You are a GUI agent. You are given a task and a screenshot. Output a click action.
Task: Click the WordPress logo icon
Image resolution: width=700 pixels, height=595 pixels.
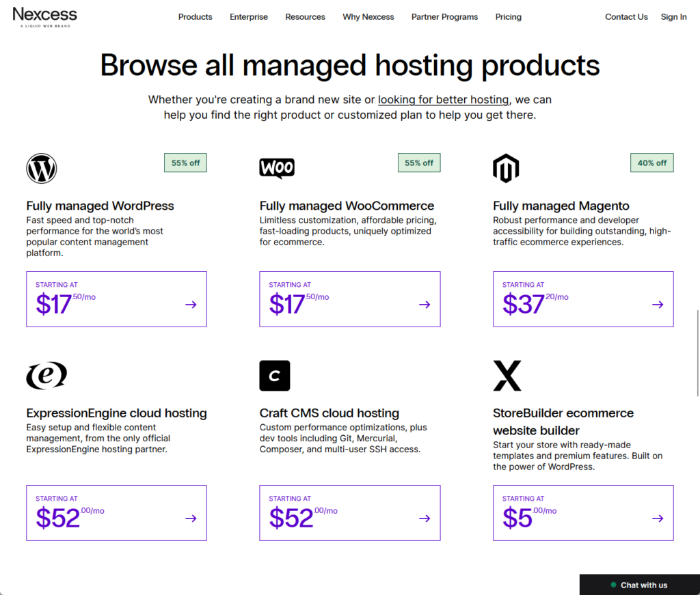coord(42,168)
